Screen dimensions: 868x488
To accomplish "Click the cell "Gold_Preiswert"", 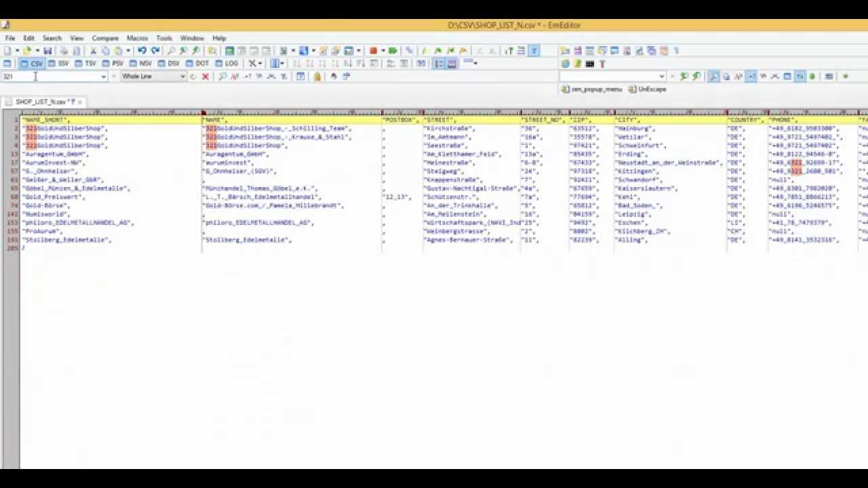I will pyautogui.click(x=54, y=197).
